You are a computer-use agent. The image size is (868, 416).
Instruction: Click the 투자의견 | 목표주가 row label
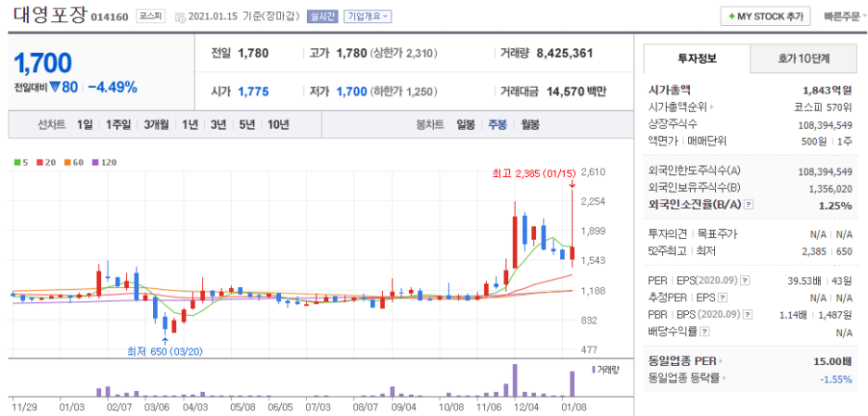point(692,234)
